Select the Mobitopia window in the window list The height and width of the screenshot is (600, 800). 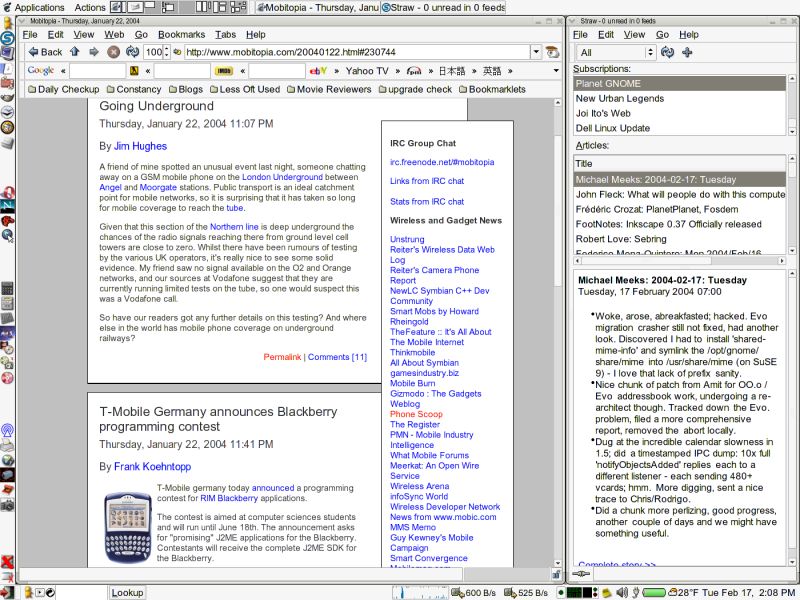point(317,7)
